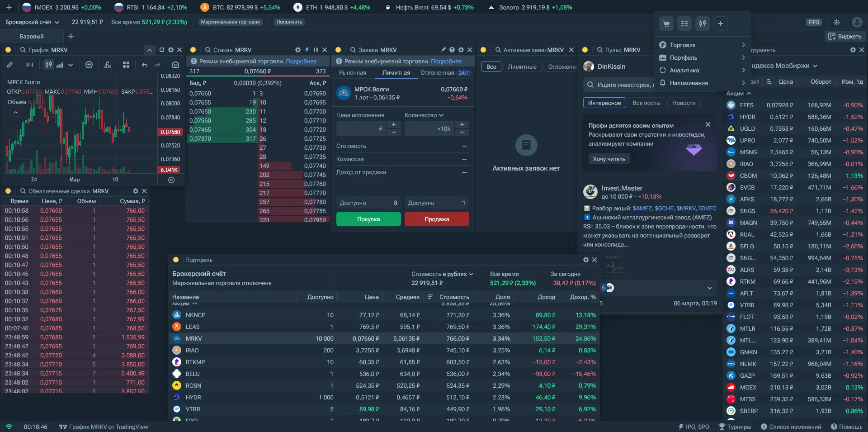Toggle the FIFO mode badge

(x=814, y=22)
